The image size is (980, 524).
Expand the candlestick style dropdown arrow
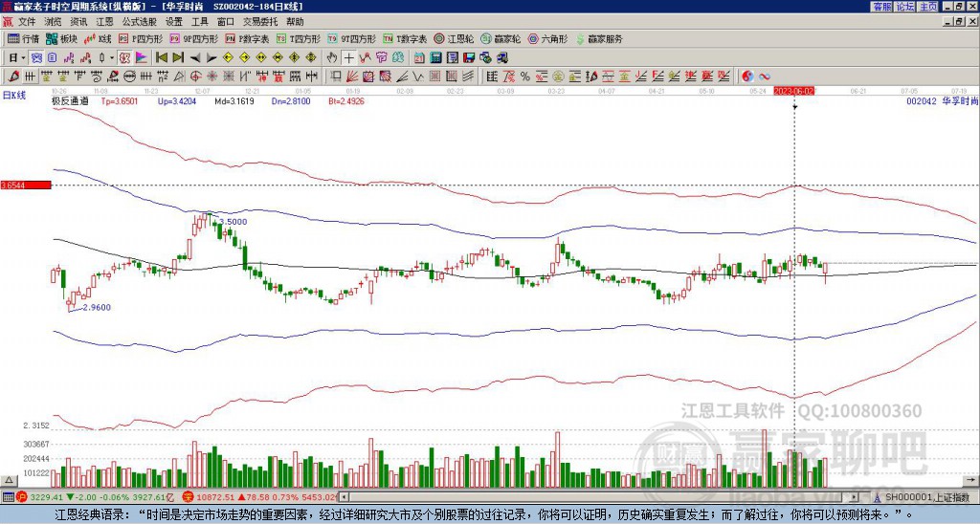click(112, 58)
